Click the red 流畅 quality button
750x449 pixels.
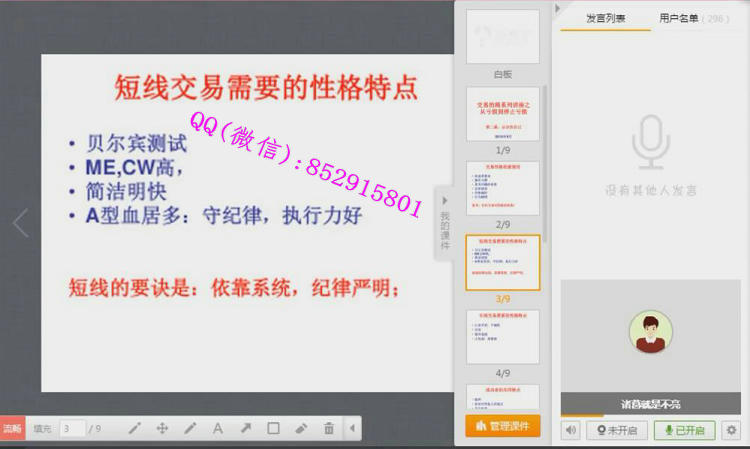pyautogui.click(x=12, y=428)
